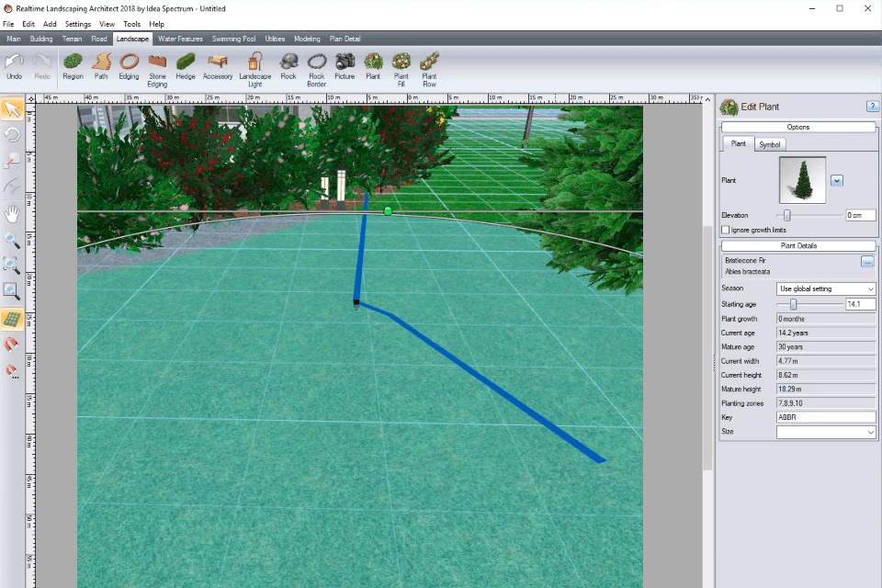882x588 pixels.
Task: Select the Stone Edging tool
Action: tap(157, 71)
